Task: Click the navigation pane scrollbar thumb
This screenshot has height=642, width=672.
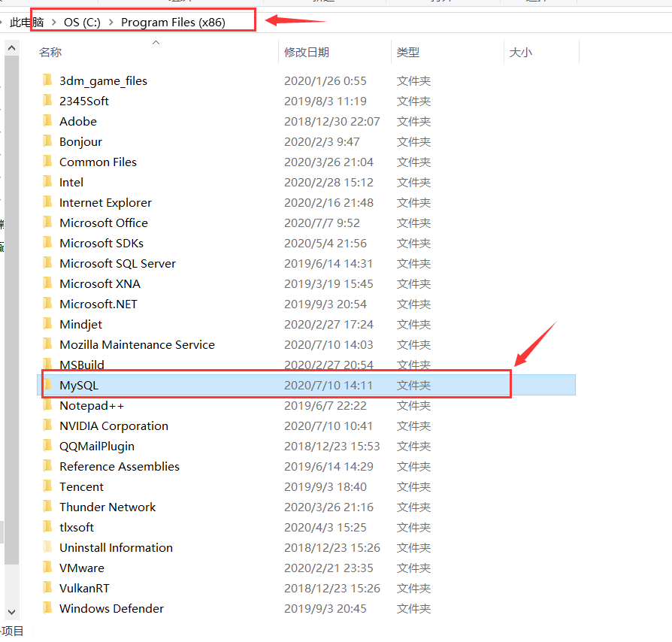Action: coord(11,310)
